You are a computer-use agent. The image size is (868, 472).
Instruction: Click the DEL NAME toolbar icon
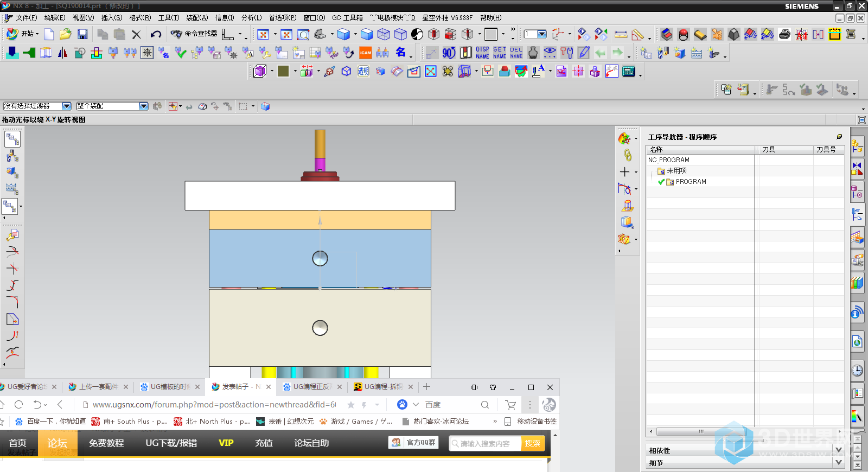pos(516,53)
